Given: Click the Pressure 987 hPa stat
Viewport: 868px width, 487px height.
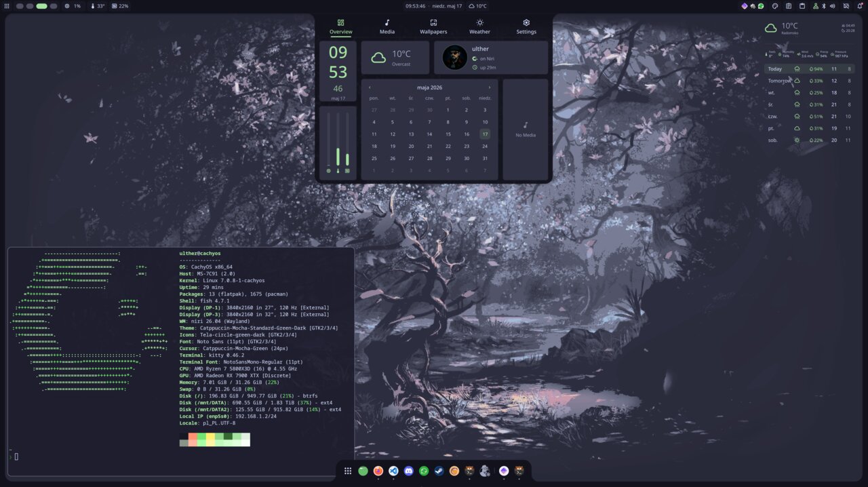Looking at the screenshot, I should 841,54.
